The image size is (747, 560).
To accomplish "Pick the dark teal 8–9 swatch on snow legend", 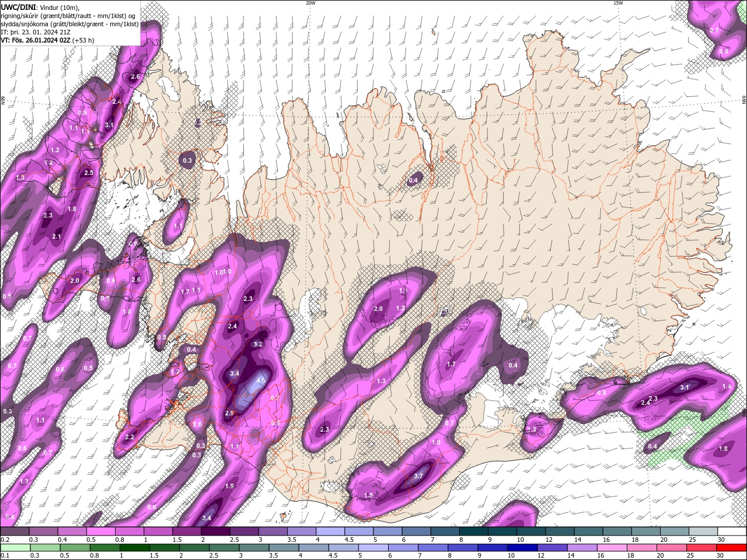I will 474,531.
